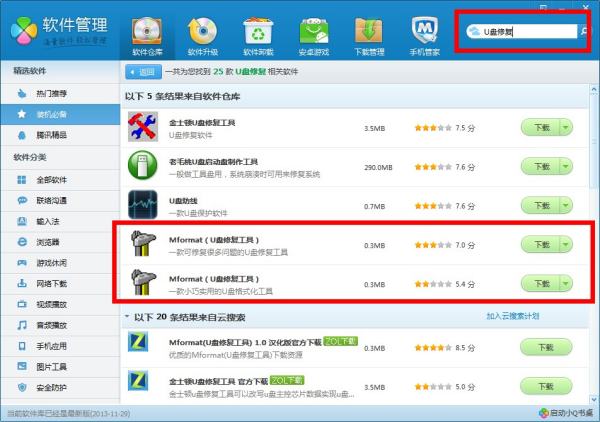Open download options for Mformat 5.4分

coord(566,284)
